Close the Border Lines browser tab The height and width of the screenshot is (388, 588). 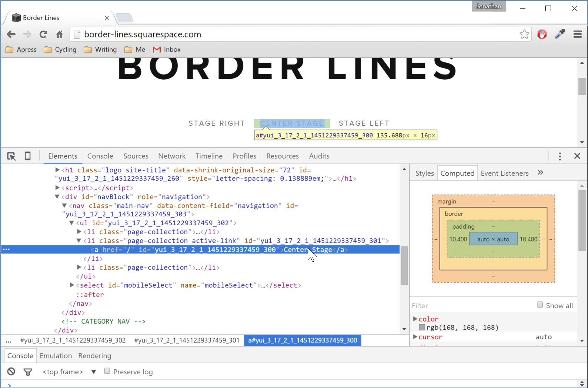tap(107, 18)
